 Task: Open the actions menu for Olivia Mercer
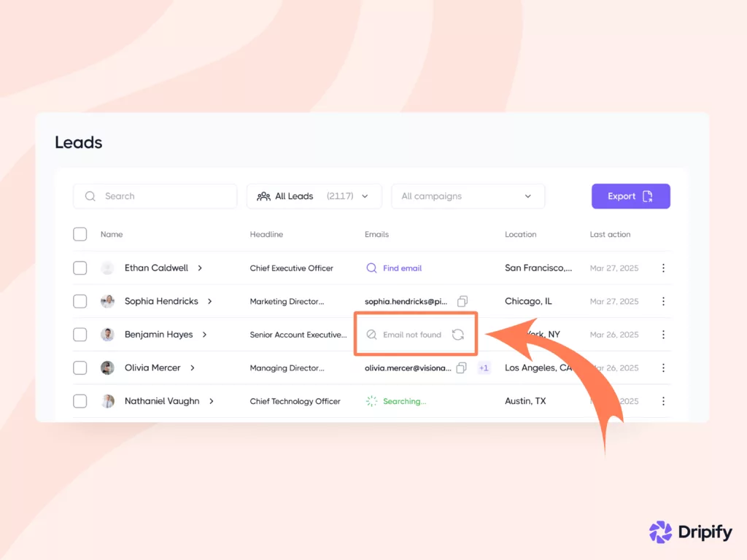pos(663,368)
